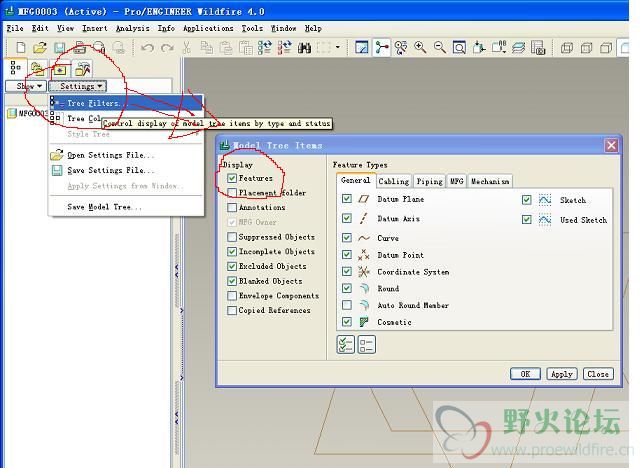644x468 pixels.
Task: Enable the Auto Round Member checkbox
Action: [x=347, y=305]
